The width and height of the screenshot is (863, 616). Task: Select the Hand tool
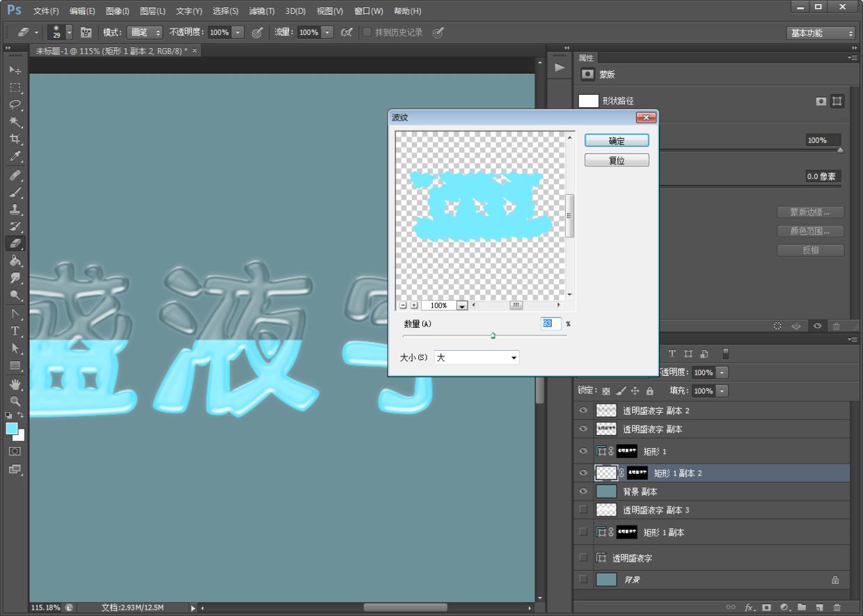tap(15, 384)
